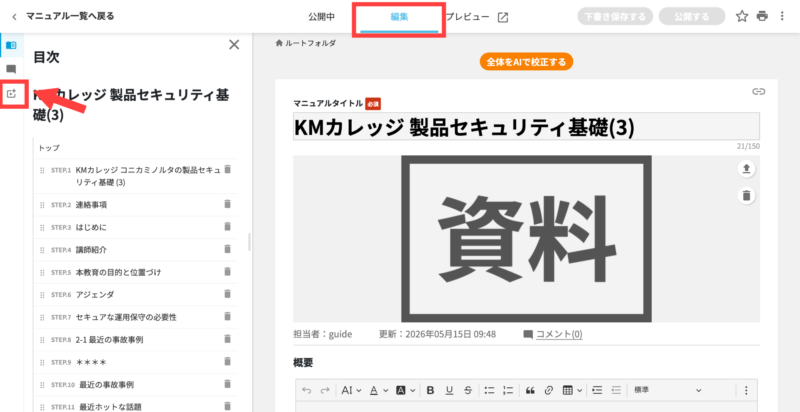Delete STEP.2 連絡事項 with its trash icon
The image size is (800, 412).
(x=228, y=204)
